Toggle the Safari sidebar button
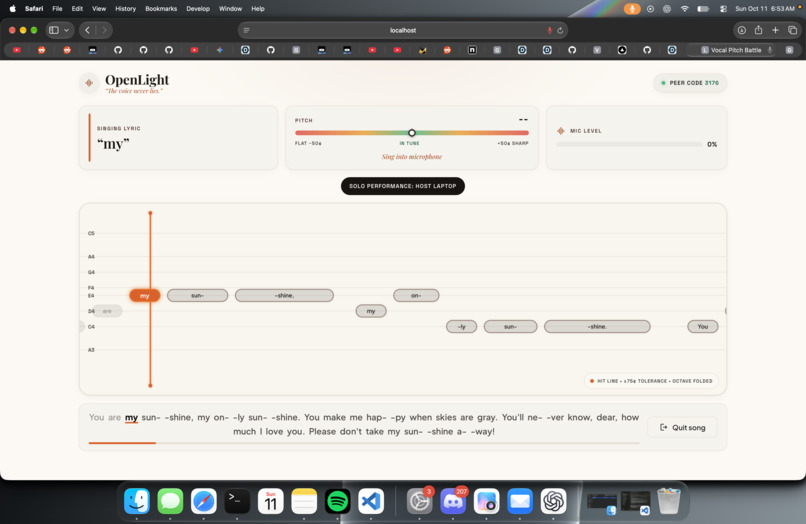Image resolution: width=806 pixels, height=524 pixels. pyautogui.click(x=53, y=30)
